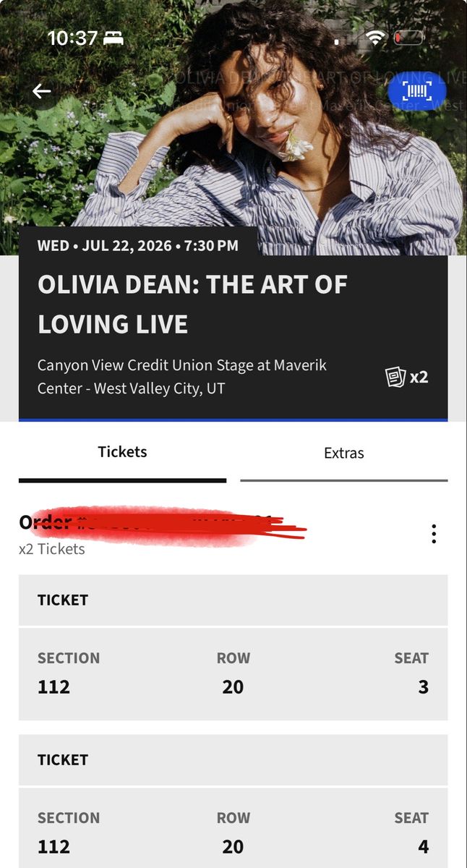Tap the second TICKET header bar

click(233, 759)
